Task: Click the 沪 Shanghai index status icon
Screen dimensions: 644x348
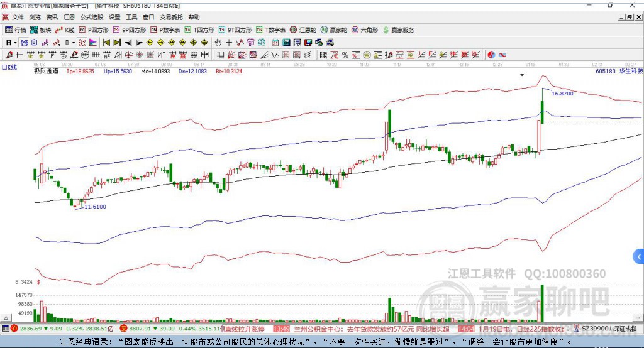Action: [14, 329]
